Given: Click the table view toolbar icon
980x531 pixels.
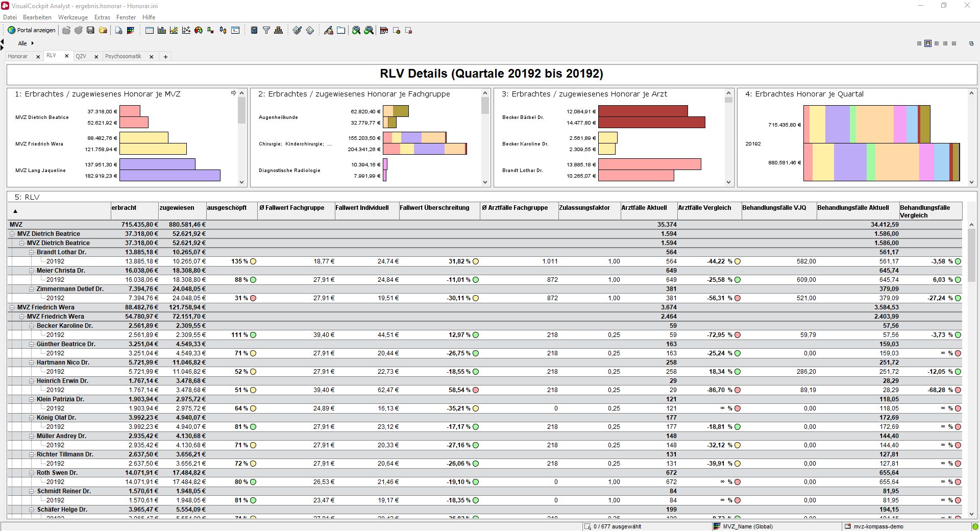Looking at the screenshot, I should (150, 31).
